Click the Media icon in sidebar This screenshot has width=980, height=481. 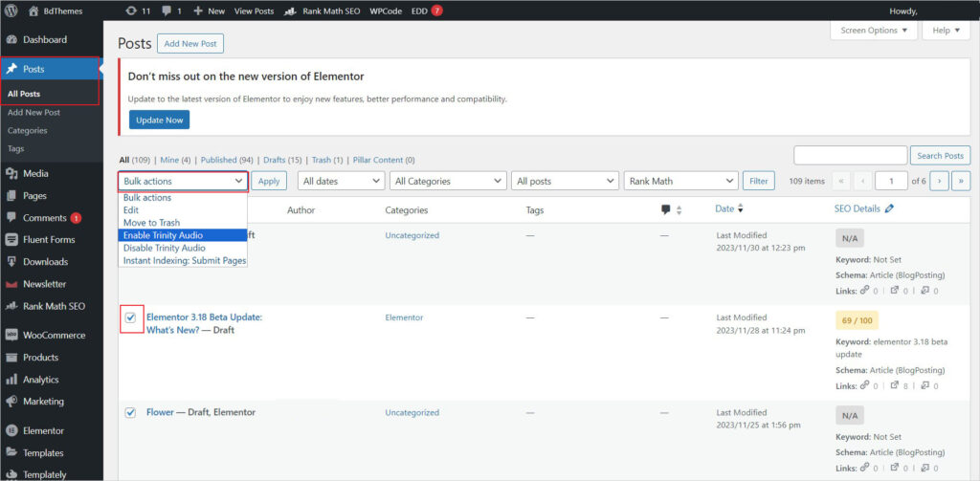pos(11,174)
